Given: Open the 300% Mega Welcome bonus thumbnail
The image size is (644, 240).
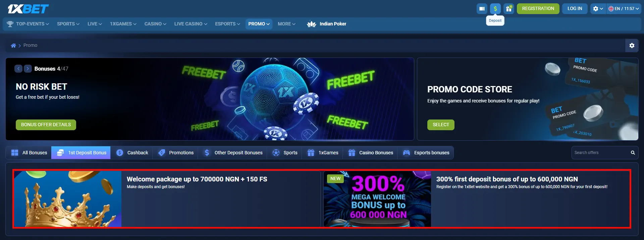Looking at the screenshot, I should click(x=377, y=199).
